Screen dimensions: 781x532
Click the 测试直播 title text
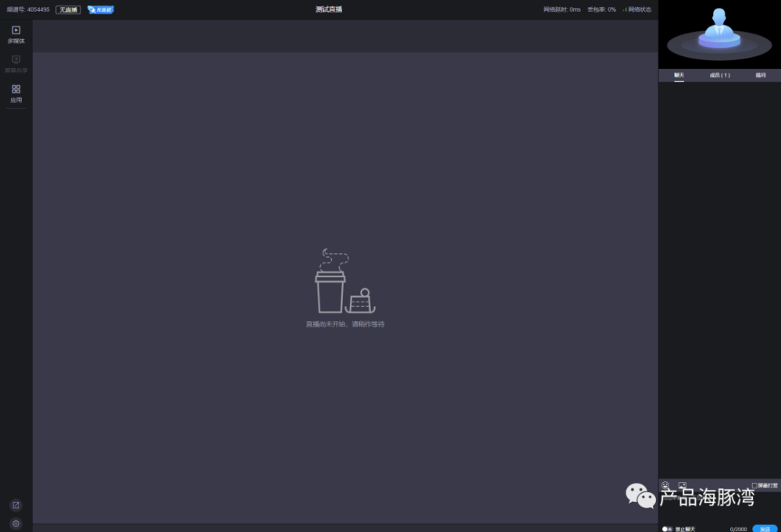click(x=329, y=9)
